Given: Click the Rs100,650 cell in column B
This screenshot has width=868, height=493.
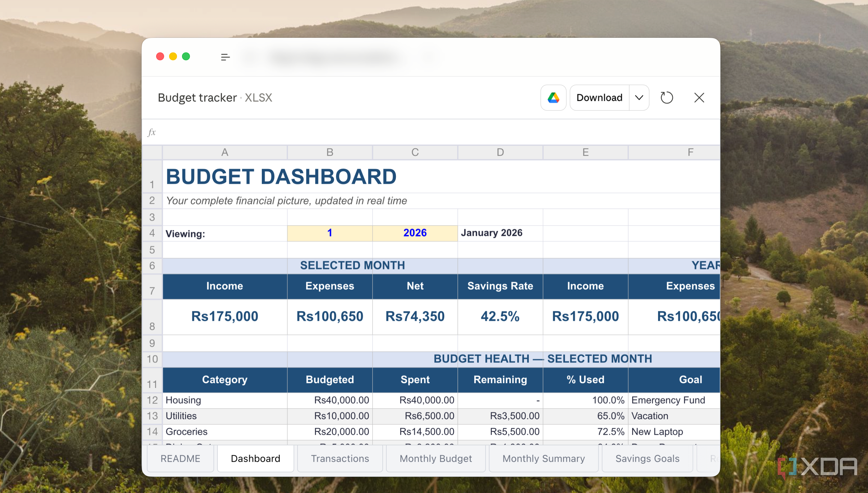Looking at the screenshot, I should coord(330,317).
